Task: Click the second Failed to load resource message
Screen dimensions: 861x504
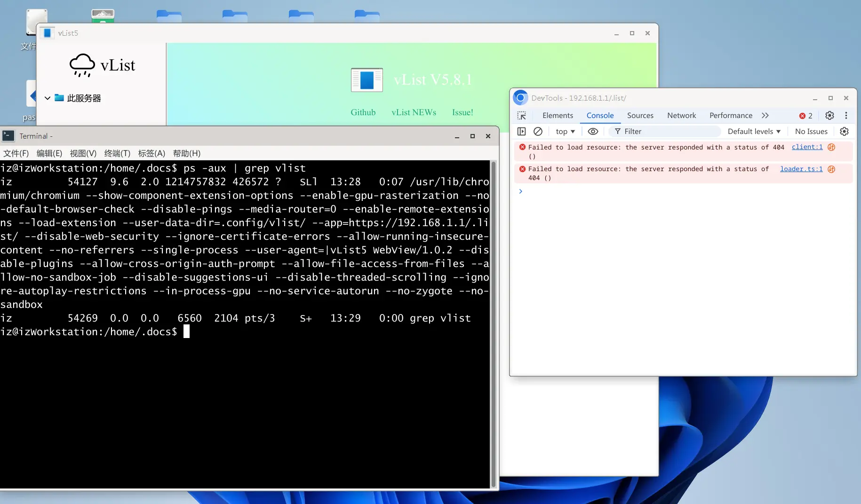Action: pyautogui.click(x=648, y=173)
